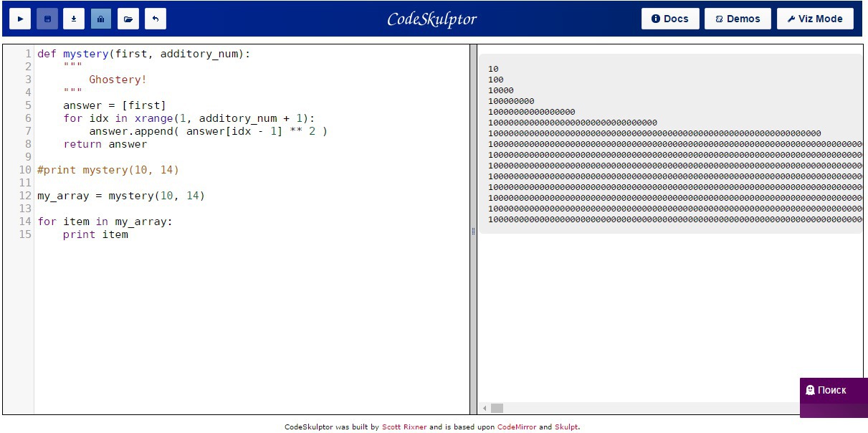Click the Ghostery Поиск widget
Viewport: 868px width, 433px height.
833,391
